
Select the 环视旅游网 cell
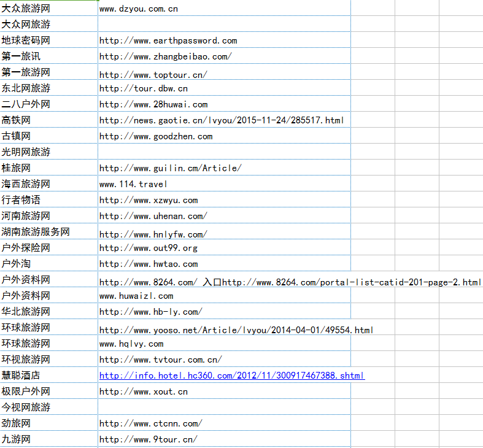click(x=48, y=359)
